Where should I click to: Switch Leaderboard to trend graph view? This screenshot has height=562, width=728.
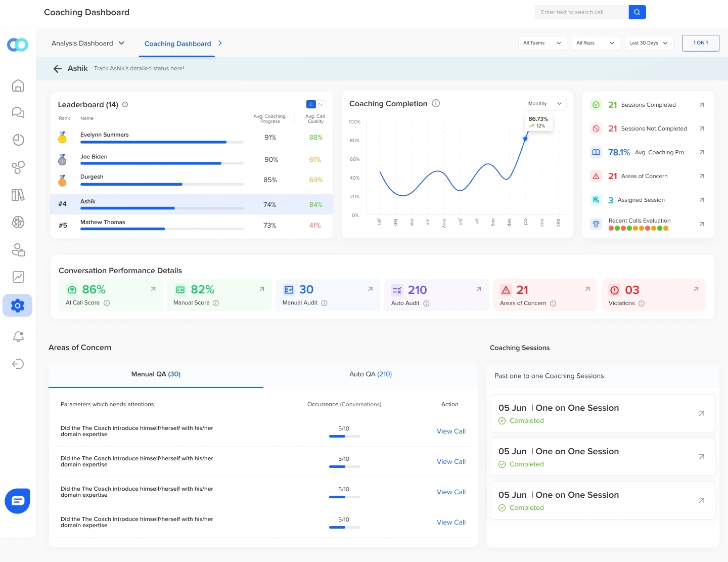[320, 104]
